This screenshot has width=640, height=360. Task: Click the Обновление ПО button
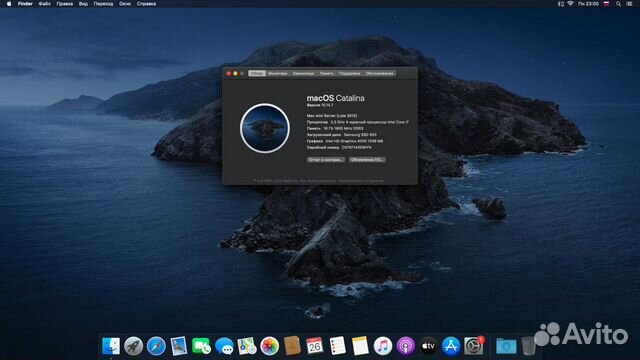tap(367, 160)
